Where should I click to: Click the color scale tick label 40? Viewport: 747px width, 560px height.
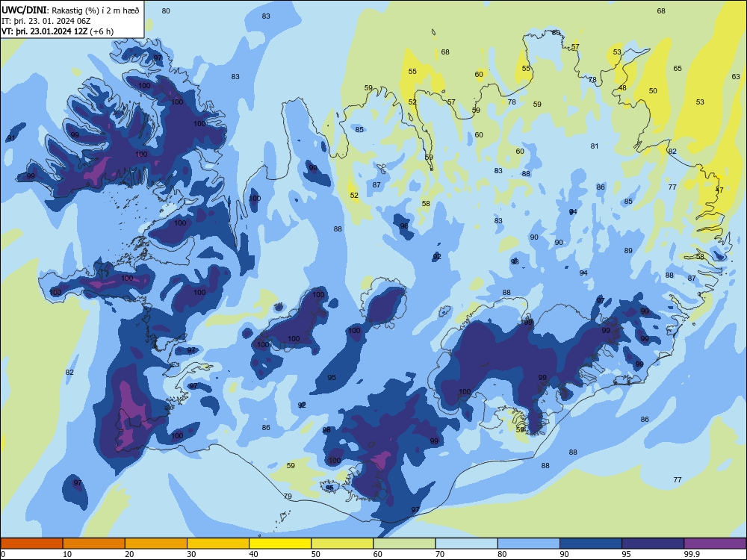pos(253,554)
